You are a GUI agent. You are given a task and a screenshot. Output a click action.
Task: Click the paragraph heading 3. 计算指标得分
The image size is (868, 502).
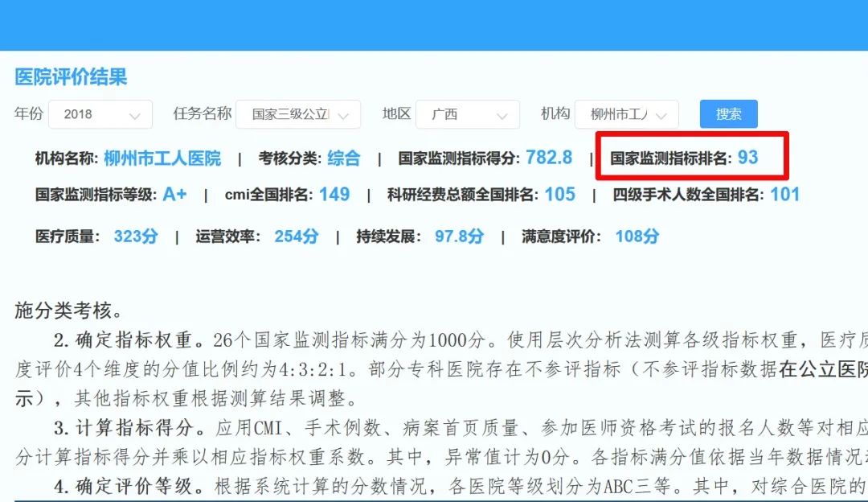click(x=129, y=428)
